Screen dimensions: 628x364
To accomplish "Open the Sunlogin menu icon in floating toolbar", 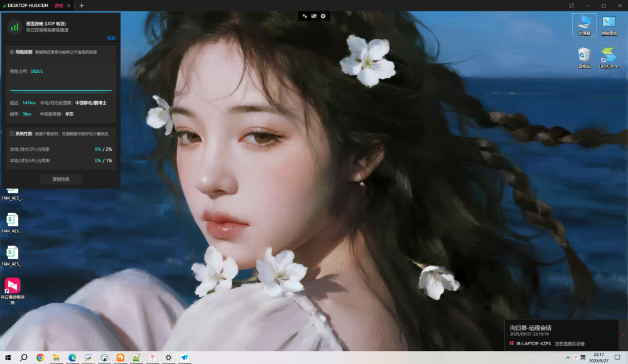I will 305,16.
